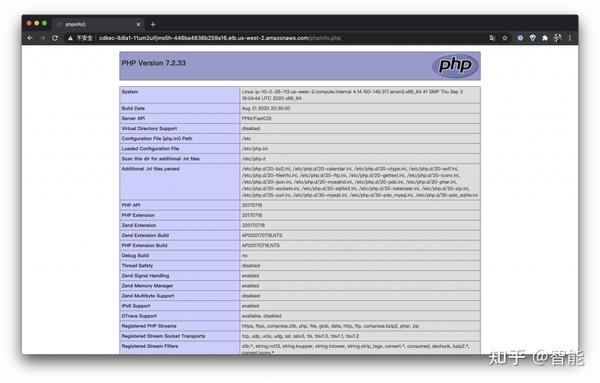600x383 pixels.
Task: Select the FPM/FastCGI value
Action: pos(256,118)
